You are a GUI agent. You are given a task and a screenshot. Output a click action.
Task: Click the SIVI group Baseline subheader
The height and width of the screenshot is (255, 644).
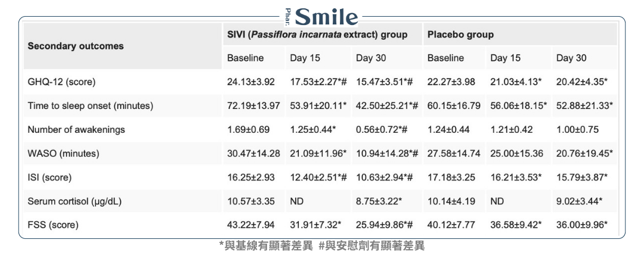coord(245,58)
